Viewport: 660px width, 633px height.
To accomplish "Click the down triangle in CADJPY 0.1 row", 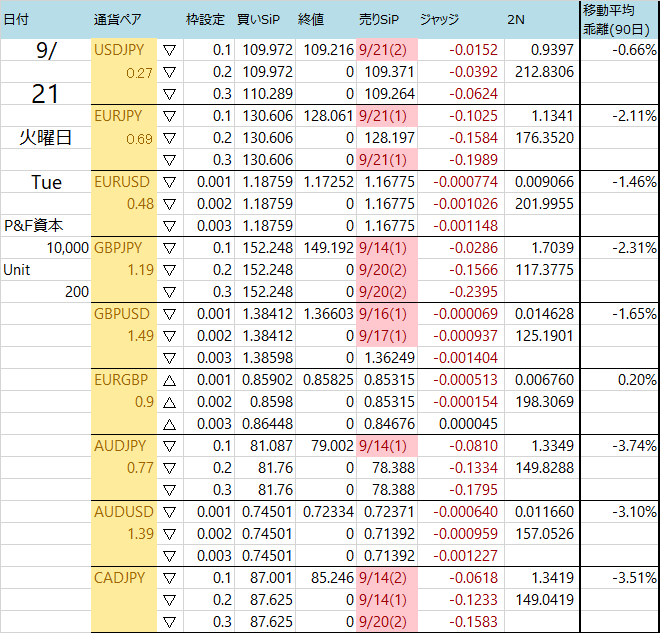I will click(x=169, y=578).
